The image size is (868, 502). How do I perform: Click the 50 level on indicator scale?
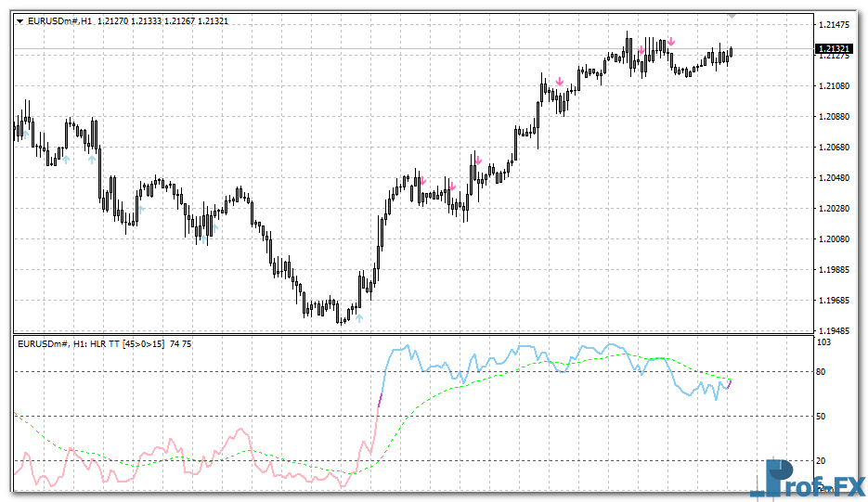point(819,416)
